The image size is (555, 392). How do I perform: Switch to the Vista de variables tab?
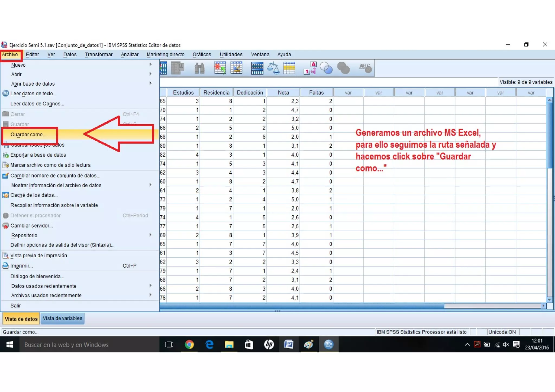[x=62, y=318]
